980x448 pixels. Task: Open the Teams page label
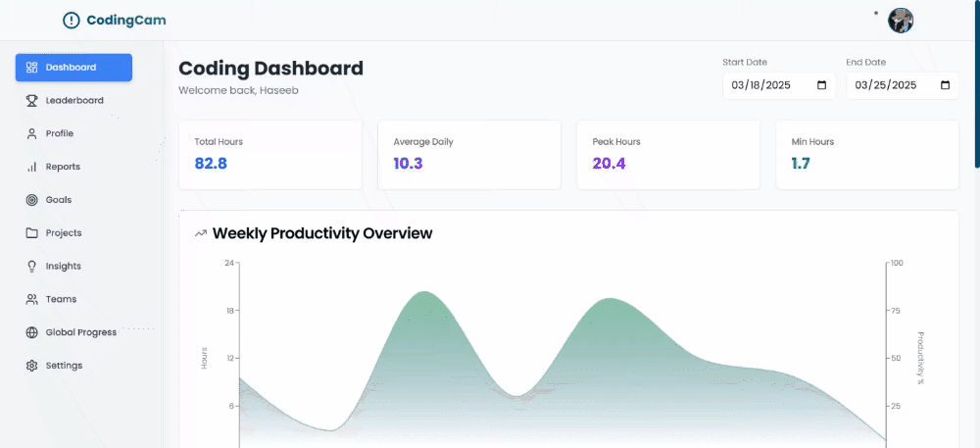coord(61,299)
